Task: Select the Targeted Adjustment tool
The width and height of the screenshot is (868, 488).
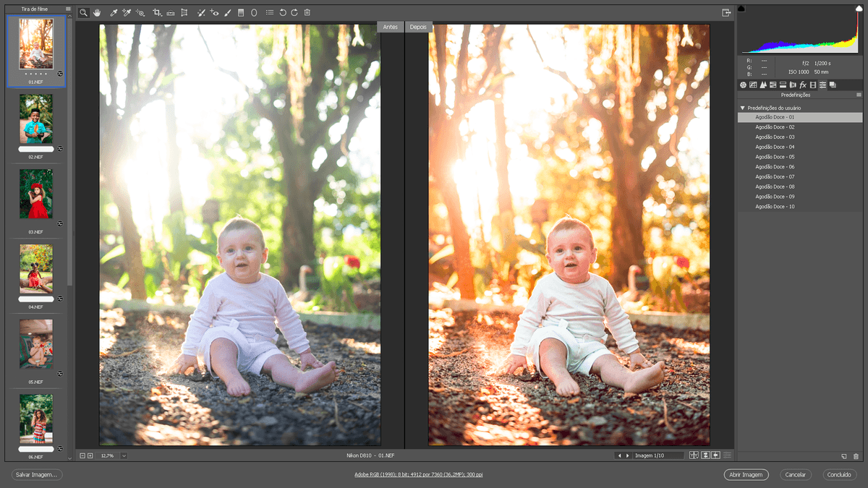Action: point(140,13)
